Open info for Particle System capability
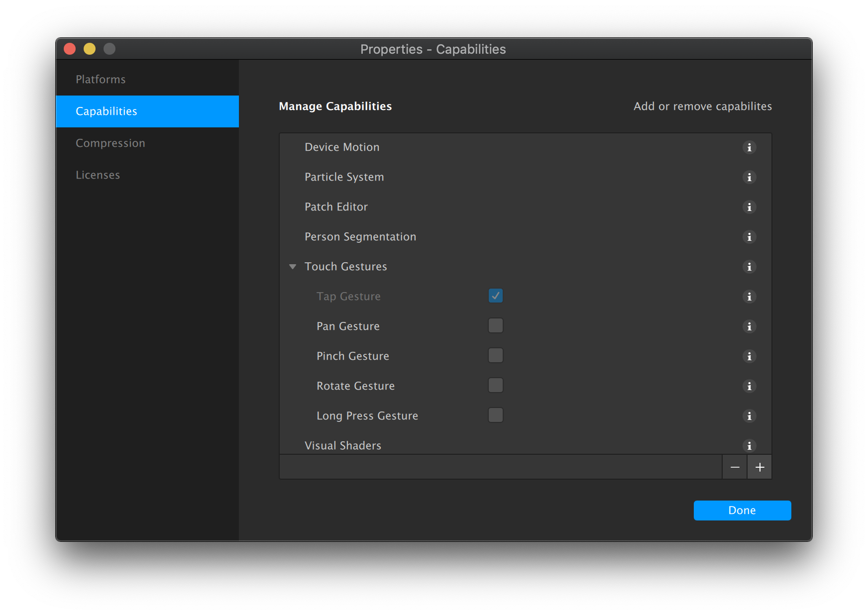Viewport: 868px width, 615px height. tap(749, 177)
